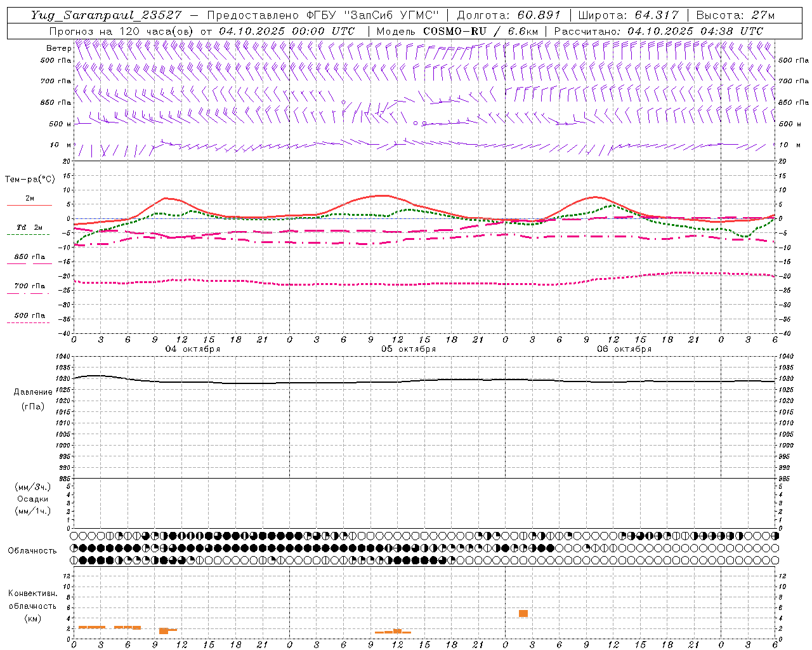This screenshot has width=812, height=650.
Task: Click the 'Ветер' wind panel label
Action: tap(58, 48)
